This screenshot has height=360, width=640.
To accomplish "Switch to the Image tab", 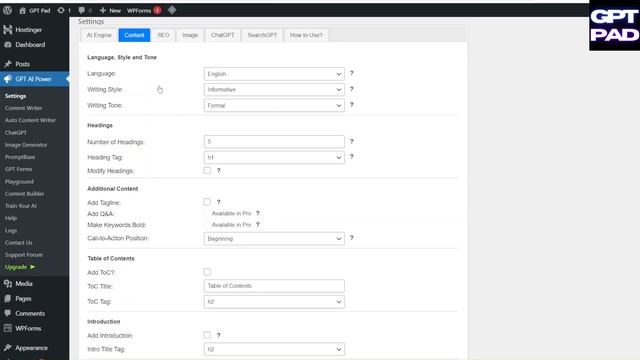I will click(x=190, y=35).
